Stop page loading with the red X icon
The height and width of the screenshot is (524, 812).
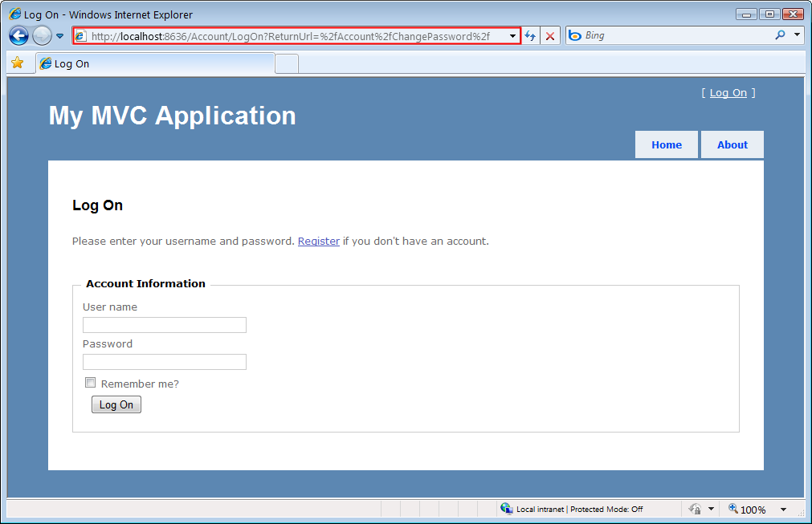[x=549, y=35]
